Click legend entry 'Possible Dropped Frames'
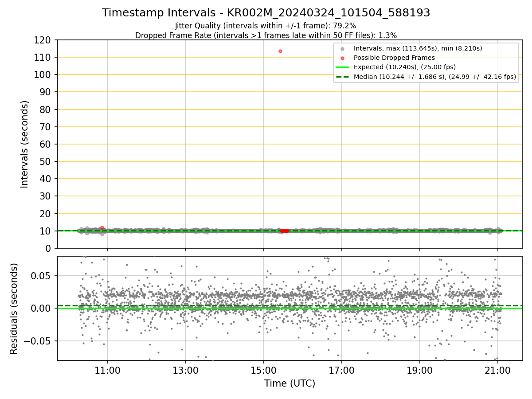The width and height of the screenshot is (532, 399). tap(394, 58)
